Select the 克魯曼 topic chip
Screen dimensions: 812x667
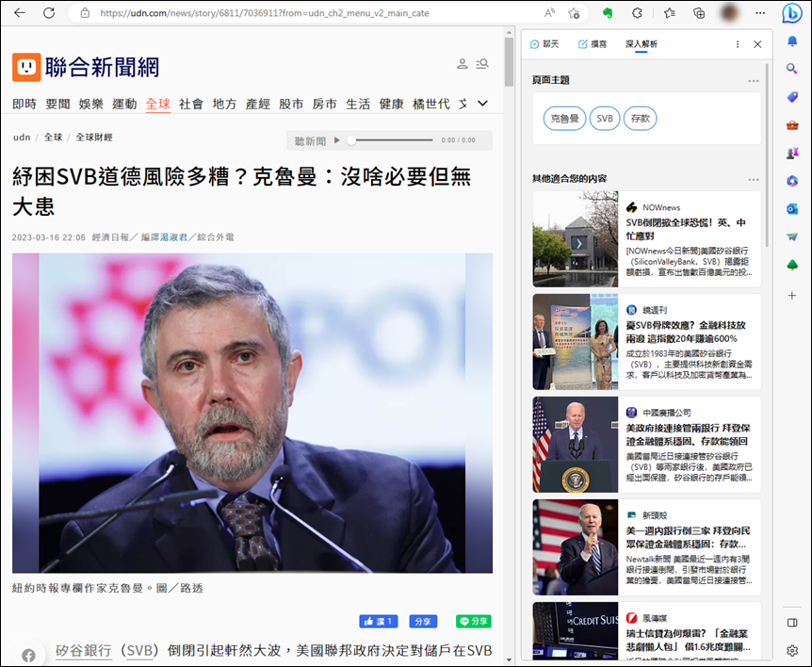(x=564, y=119)
